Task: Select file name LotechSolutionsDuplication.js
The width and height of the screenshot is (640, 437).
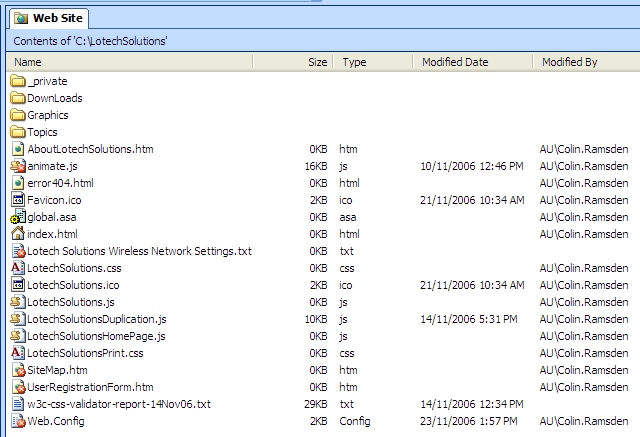Action: pos(97,319)
